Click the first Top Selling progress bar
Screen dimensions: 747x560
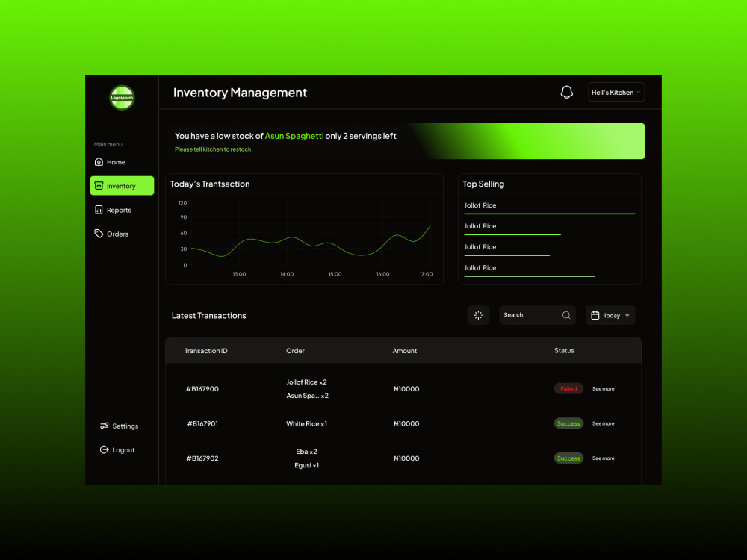click(x=550, y=214)
